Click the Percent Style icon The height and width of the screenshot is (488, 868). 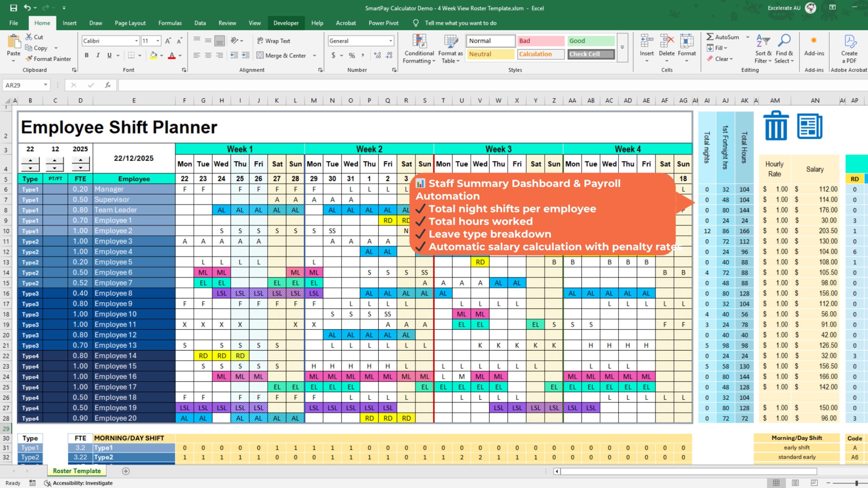[x=352, y=55]
